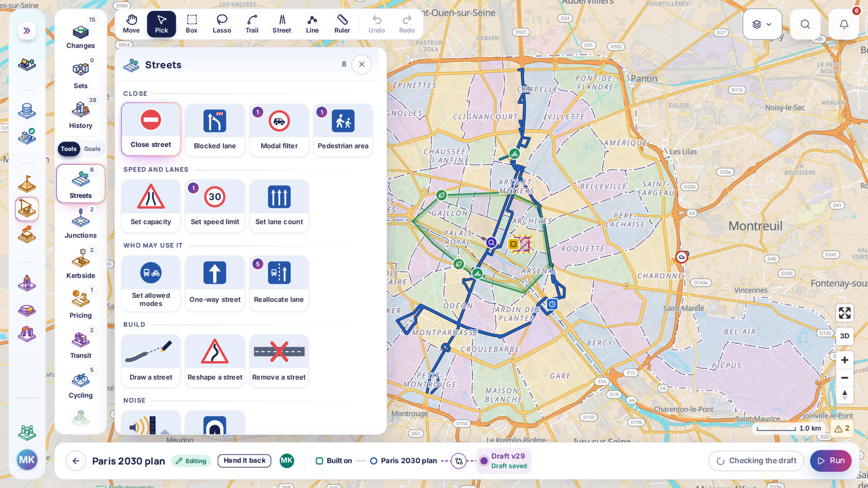Image resolution: width=868 pixels, height=488 pixels.
Task: Click the Built on label
Action: pos(334,461)
